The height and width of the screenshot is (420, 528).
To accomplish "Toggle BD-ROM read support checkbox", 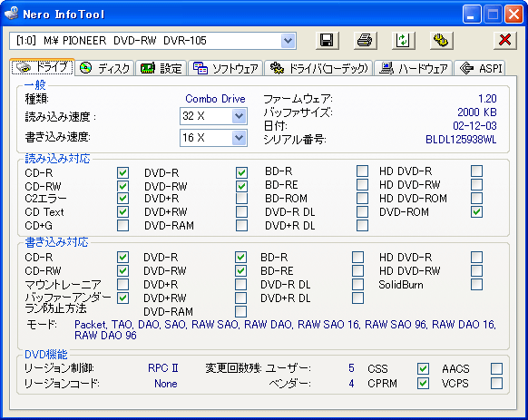I will click(362, 198).
